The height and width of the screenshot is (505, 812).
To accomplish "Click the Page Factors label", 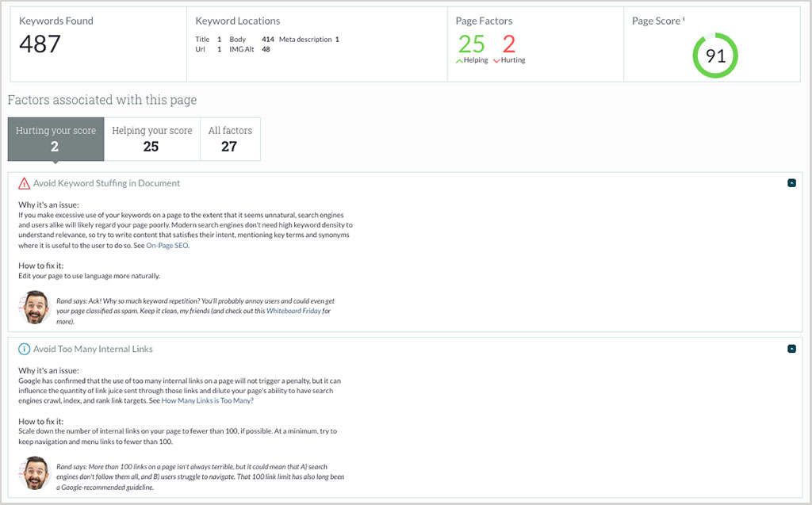I will [485, 21].
